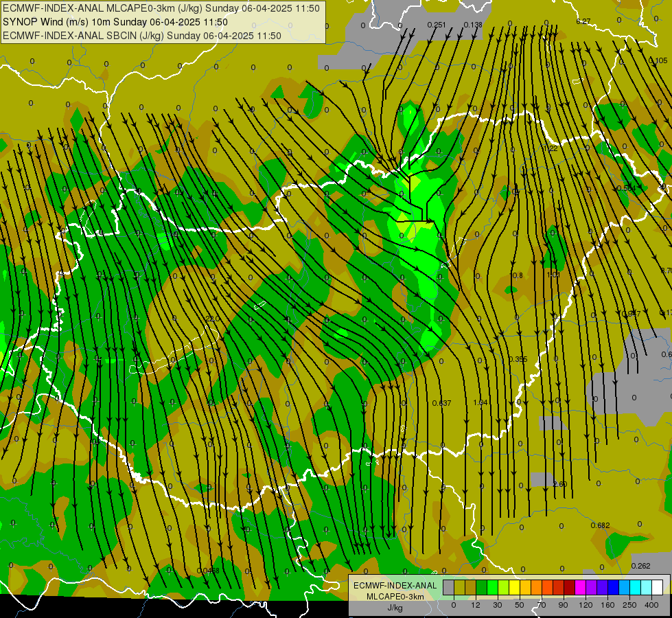The height and width of the screenshot is (618, 672).
Task: Click the SBCIN header line
Action: [x=142, y=36]
